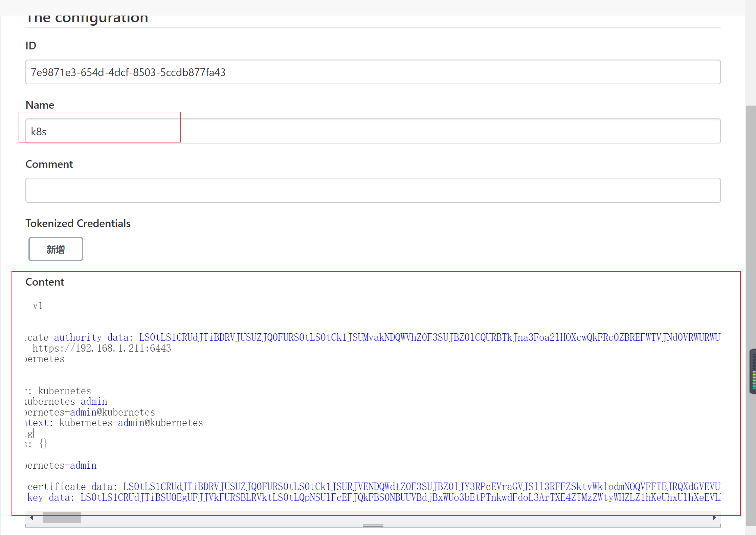This screenshot has width=756, height=535.
Task: Click into the Name field showing k8s
Action: tap(372, 131)
